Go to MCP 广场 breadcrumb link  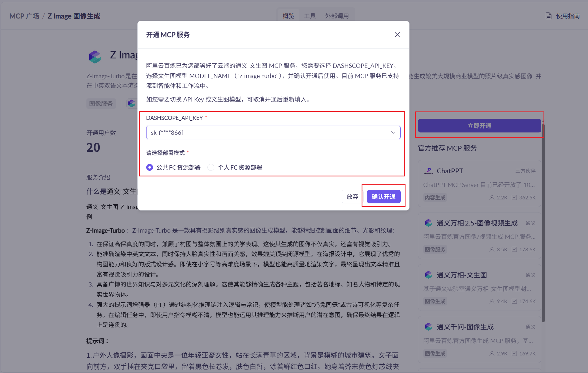click(24, 16)
